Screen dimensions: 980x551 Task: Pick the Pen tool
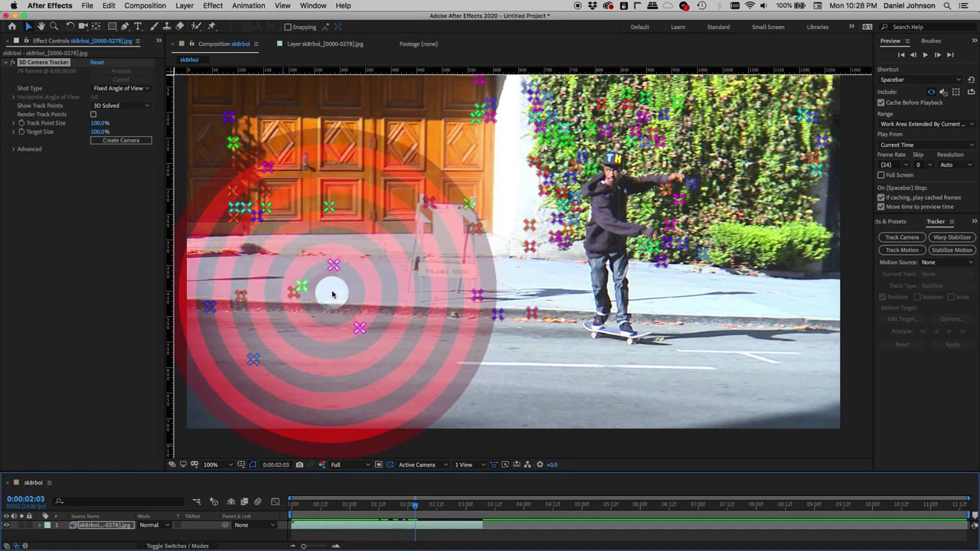click(125, 27)
